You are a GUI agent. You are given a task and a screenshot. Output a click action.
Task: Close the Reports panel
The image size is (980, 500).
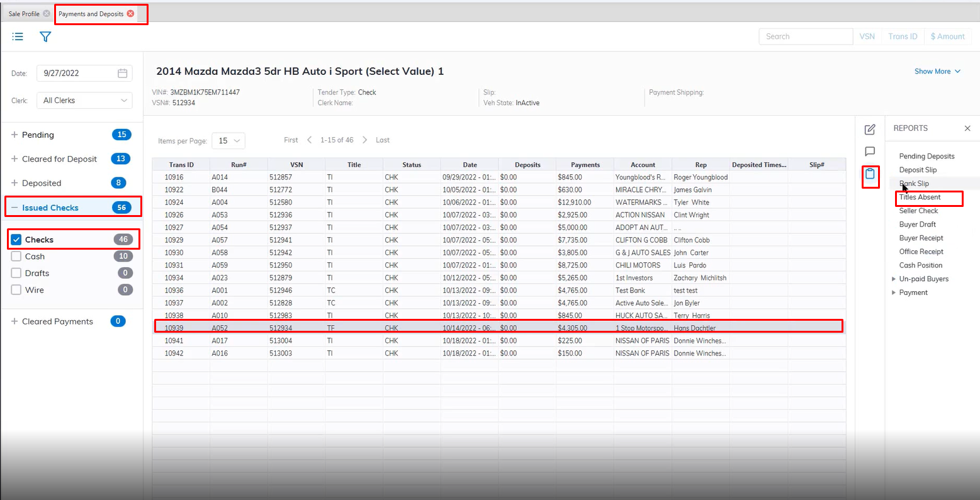coord(967,128)
